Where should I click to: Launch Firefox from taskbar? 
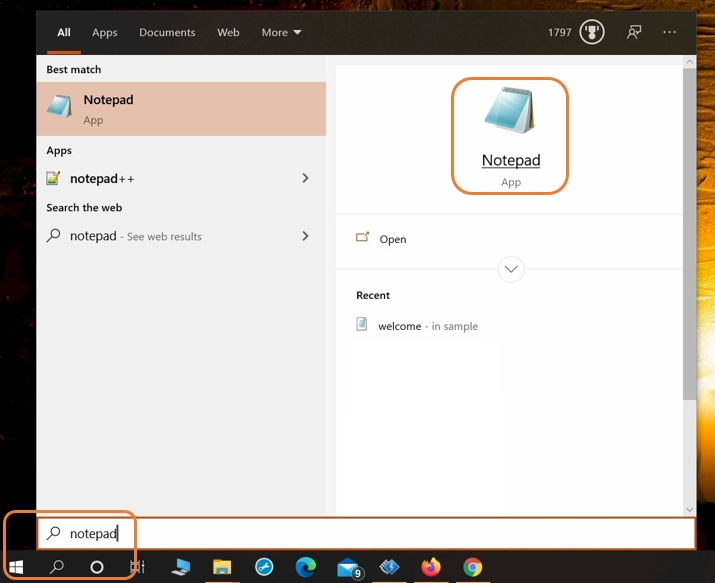tap(431, 567)
